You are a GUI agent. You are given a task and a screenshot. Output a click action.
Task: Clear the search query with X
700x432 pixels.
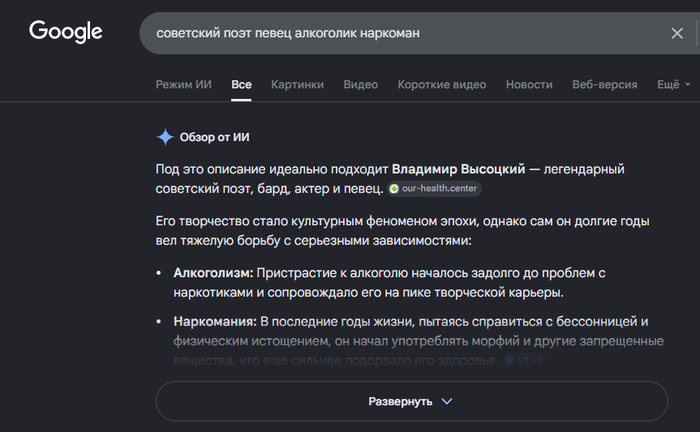(x=677, y=33)
